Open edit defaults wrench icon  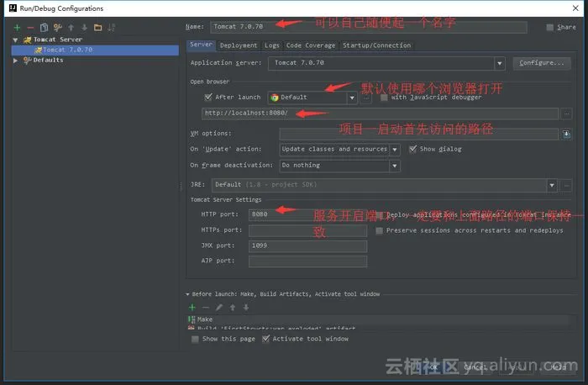(57, 28)
